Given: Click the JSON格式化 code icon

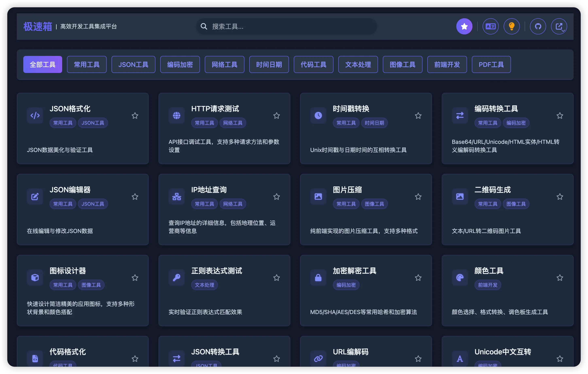Looking at the screenshot, I should coord(35,115).
